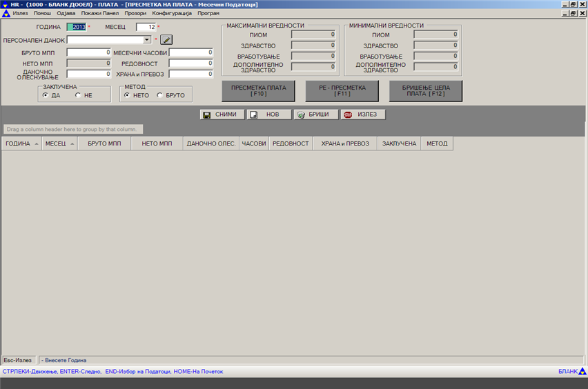Click the БРУТО МПП input field
The image size is (588, 389).
coord(89,52)
